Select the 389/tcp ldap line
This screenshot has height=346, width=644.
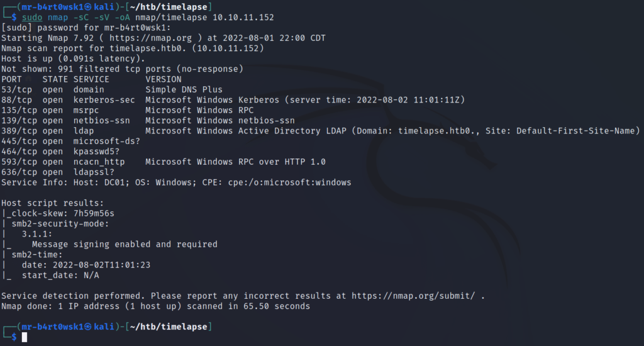pos(320,131)
